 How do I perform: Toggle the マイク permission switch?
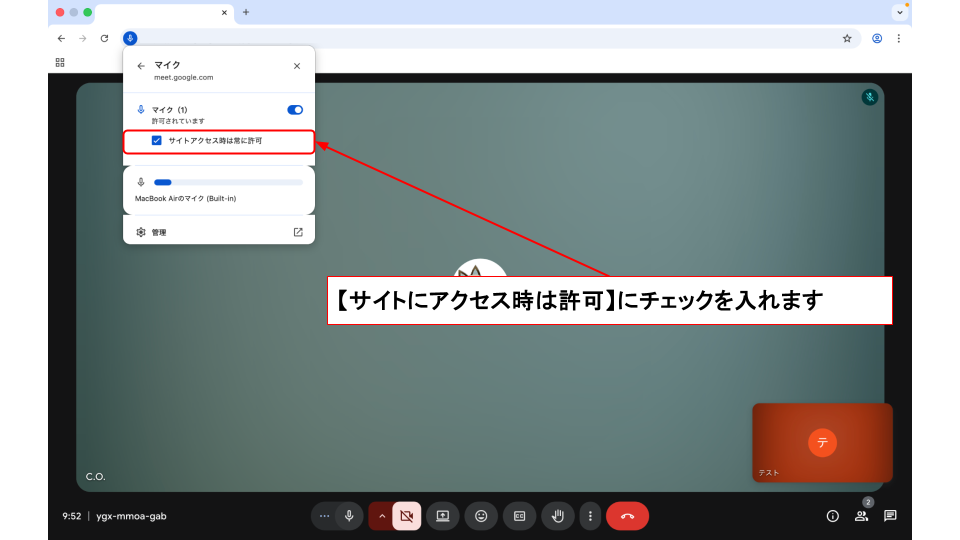pos(295,110)
